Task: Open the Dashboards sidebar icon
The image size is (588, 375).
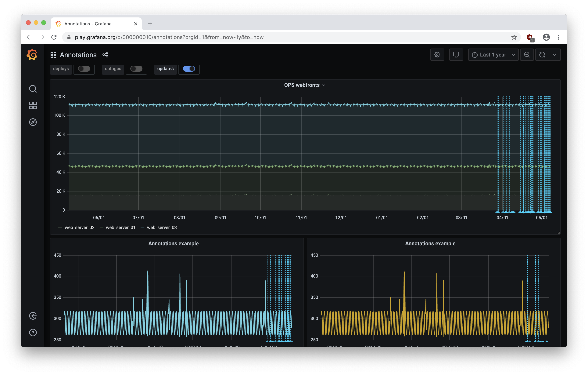Action: click(33, 105)
